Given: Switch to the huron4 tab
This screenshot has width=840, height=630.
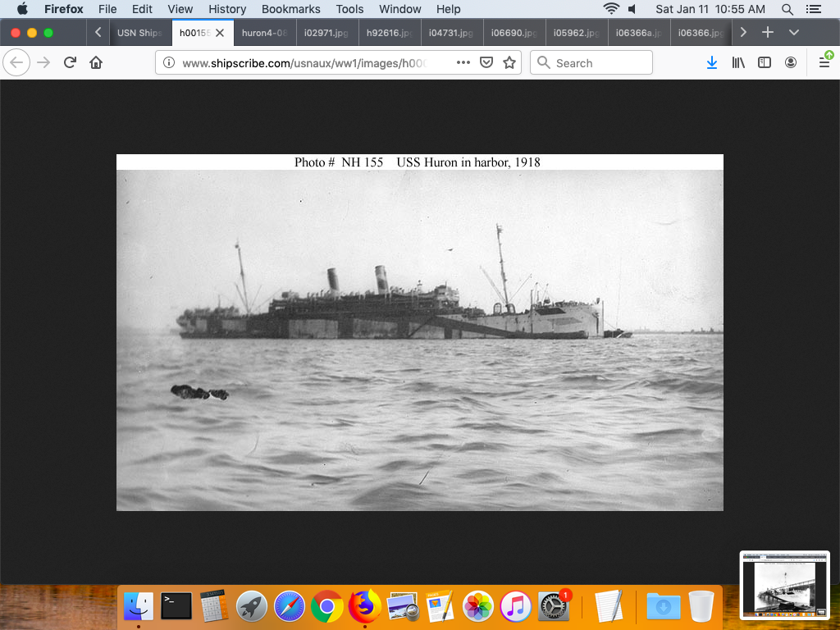Looking at the screenshot, I should click(264, 33).
